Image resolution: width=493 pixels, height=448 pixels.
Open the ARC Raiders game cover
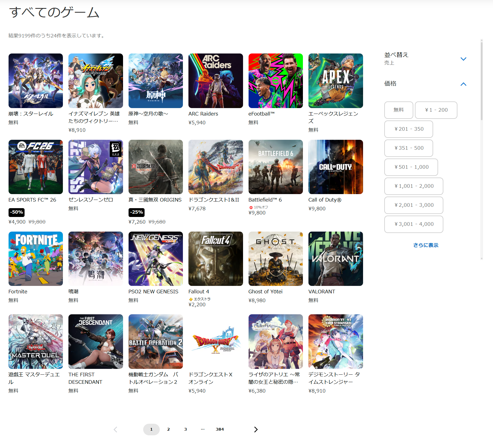(215, 81)
